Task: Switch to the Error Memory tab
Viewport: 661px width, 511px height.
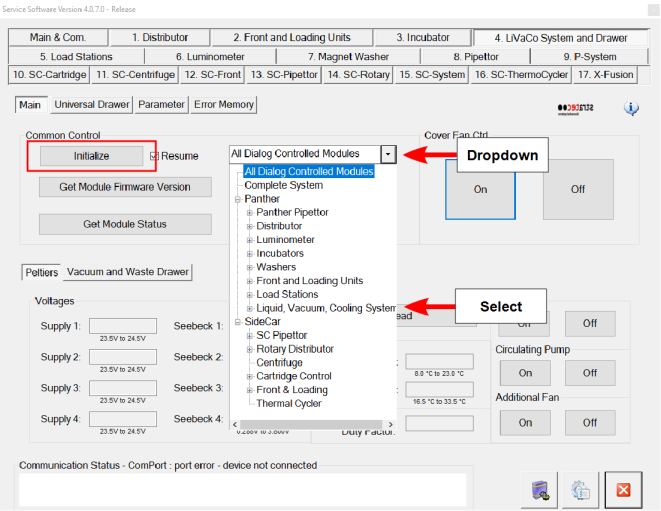Action: tap(224, 104)
